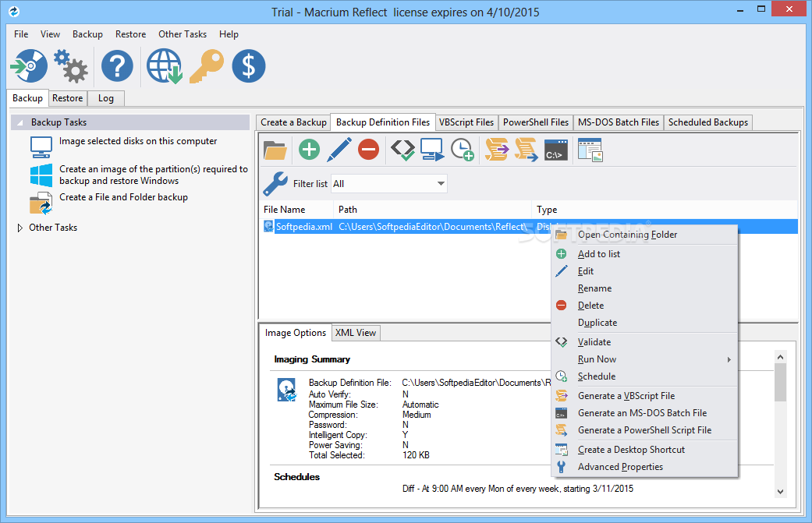Click the red minus delete icon in toolbar
This screenshot has width=812, height=523.
click(369, 150)
